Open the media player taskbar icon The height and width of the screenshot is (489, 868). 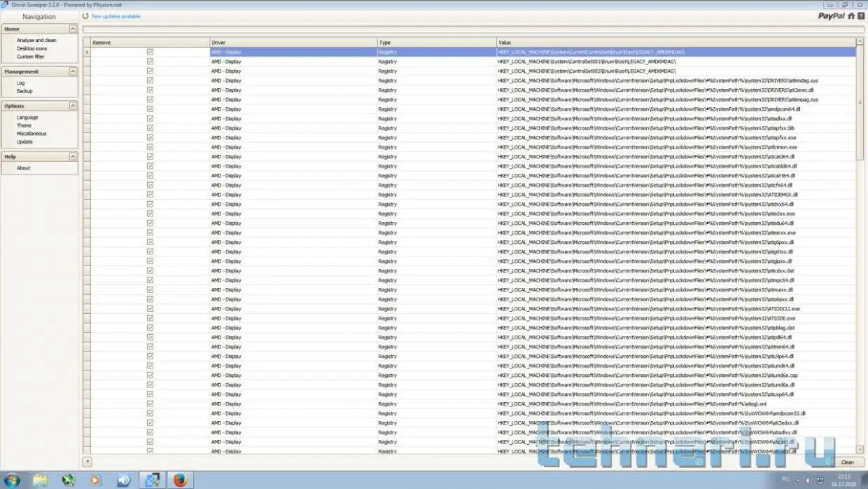click(96, 480)
